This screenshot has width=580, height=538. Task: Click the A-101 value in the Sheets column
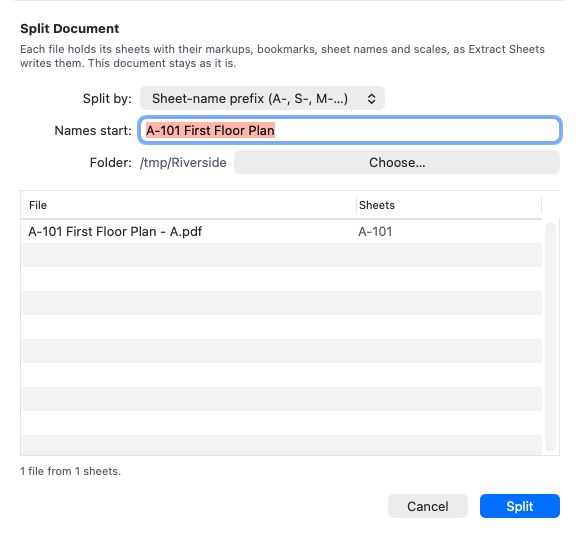click(x=375, y=232)
